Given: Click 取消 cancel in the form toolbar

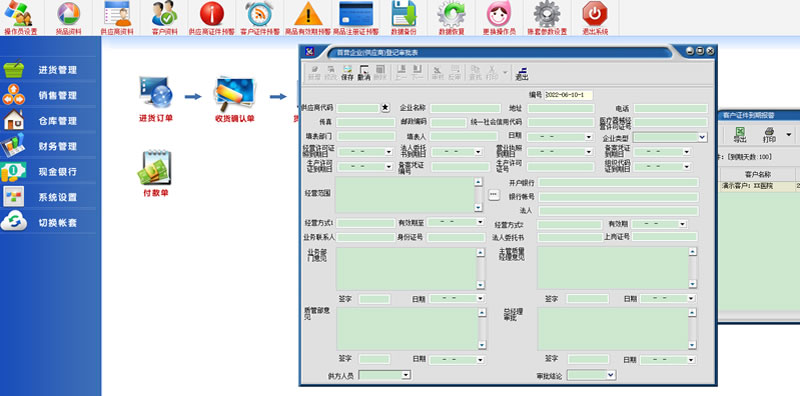Looking at the screenshot, I should [x=364, y=73].
